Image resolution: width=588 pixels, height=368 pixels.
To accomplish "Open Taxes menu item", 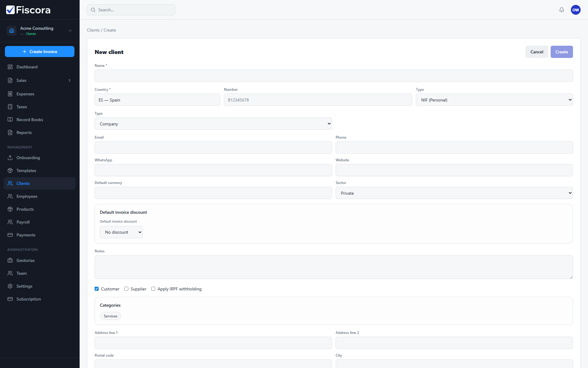I will tap(40, 107).
